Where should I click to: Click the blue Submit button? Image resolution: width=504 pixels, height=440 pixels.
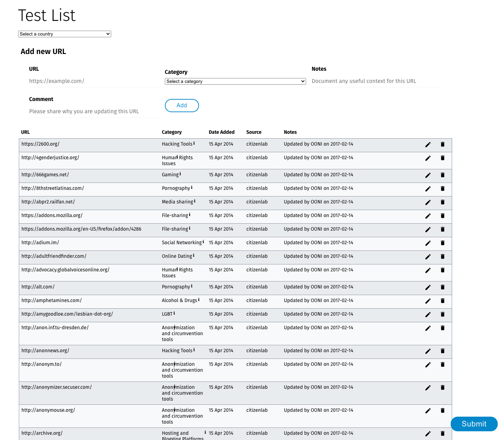click(474, 424)
